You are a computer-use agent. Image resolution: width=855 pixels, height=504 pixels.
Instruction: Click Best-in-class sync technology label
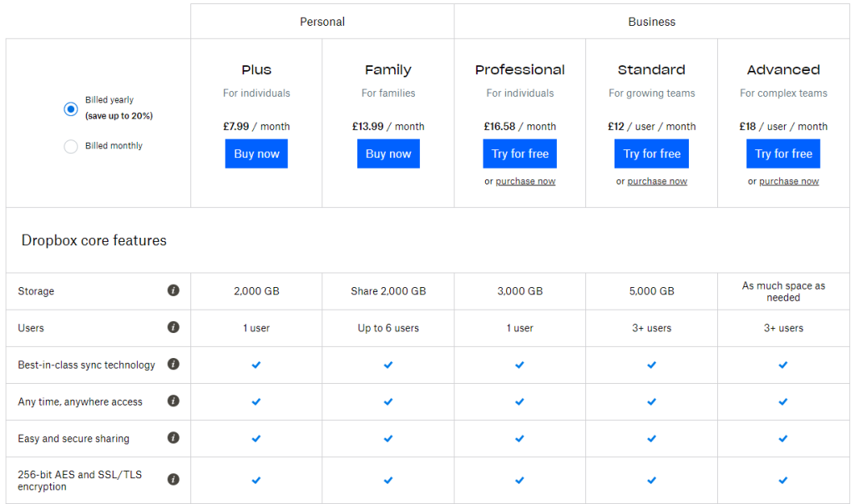86,365
